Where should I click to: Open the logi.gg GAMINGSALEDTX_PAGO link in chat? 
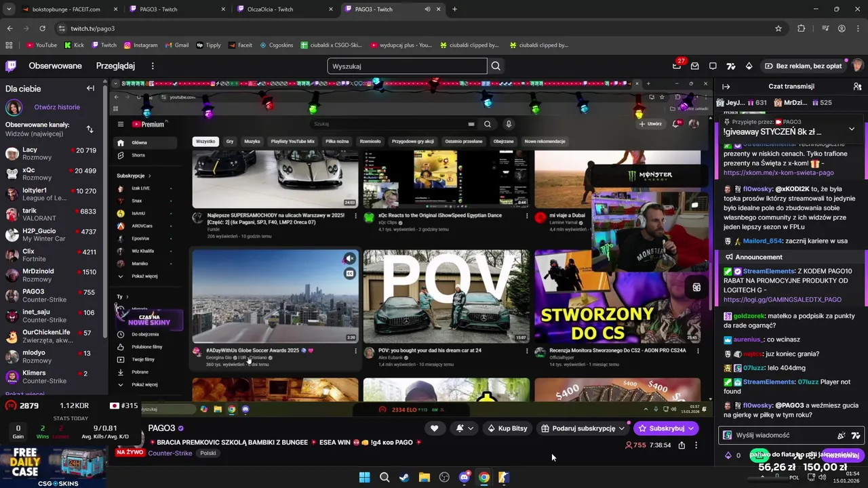(x=782, y=300)
